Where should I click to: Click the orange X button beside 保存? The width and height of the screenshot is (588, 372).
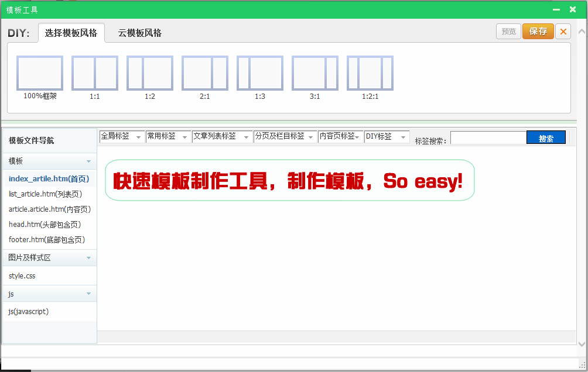563,32
